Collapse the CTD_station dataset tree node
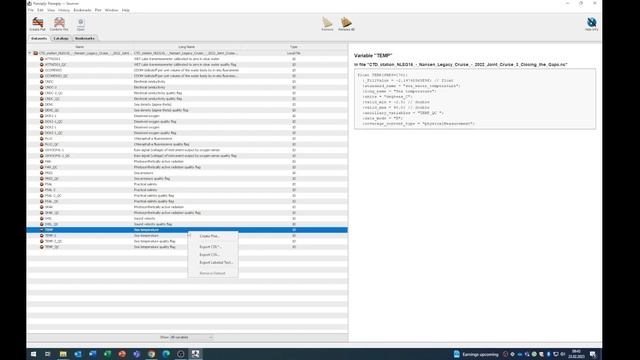This screenshot has width=640, height=360. pyautogui.click(x=30, y=53)
